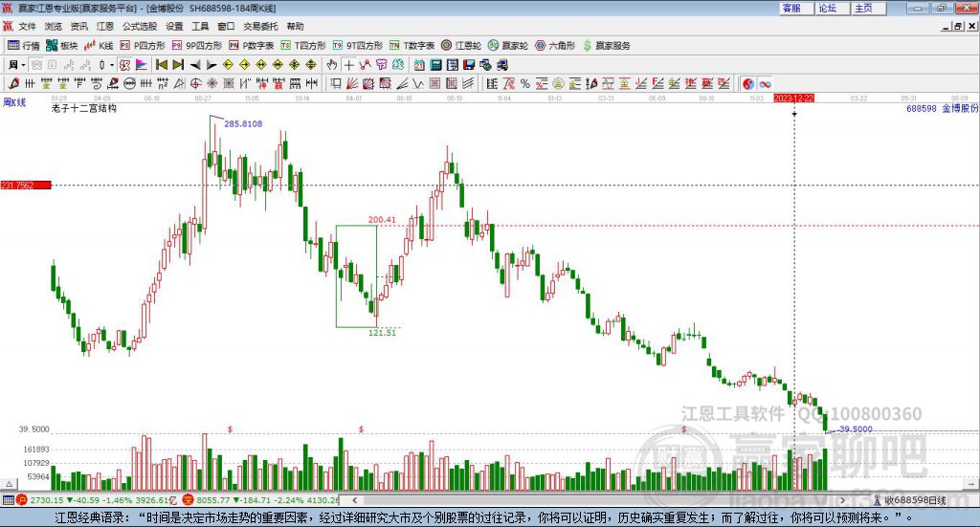The width and height of the screenshot is (980, 527).
Task: Open the 浏览 menu
Action: tap(54, 26)
